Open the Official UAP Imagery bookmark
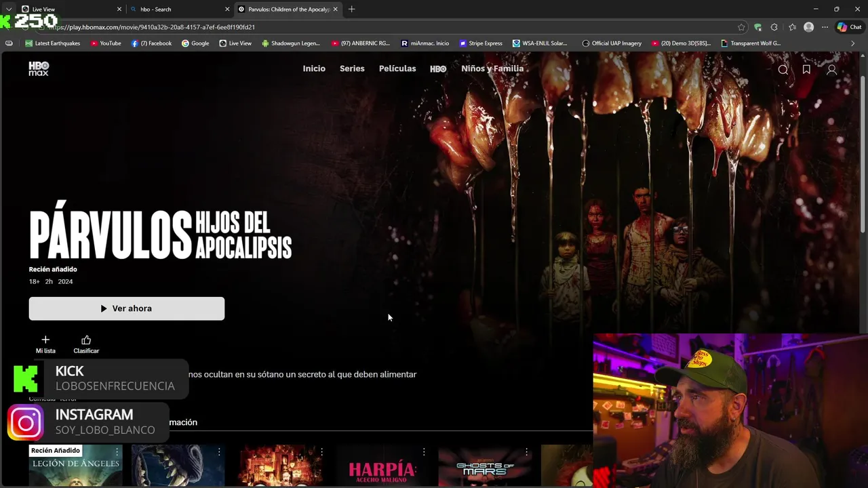 coord(612,43)
